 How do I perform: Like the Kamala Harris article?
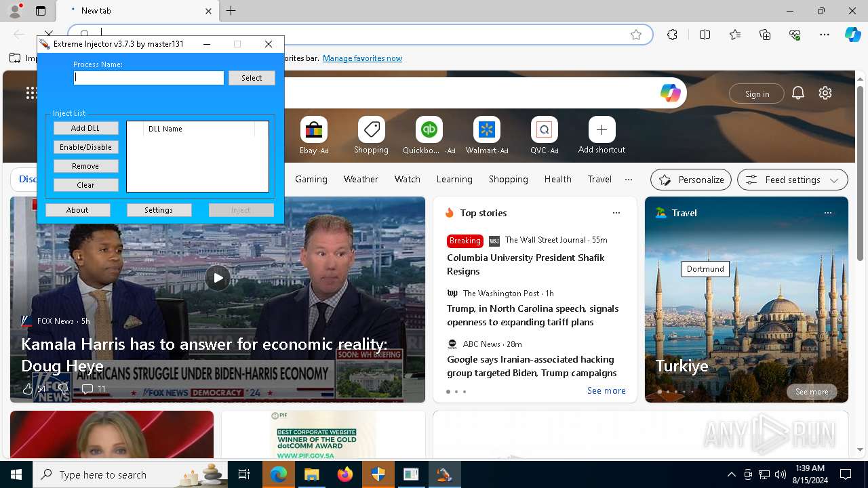click(28, 389)
